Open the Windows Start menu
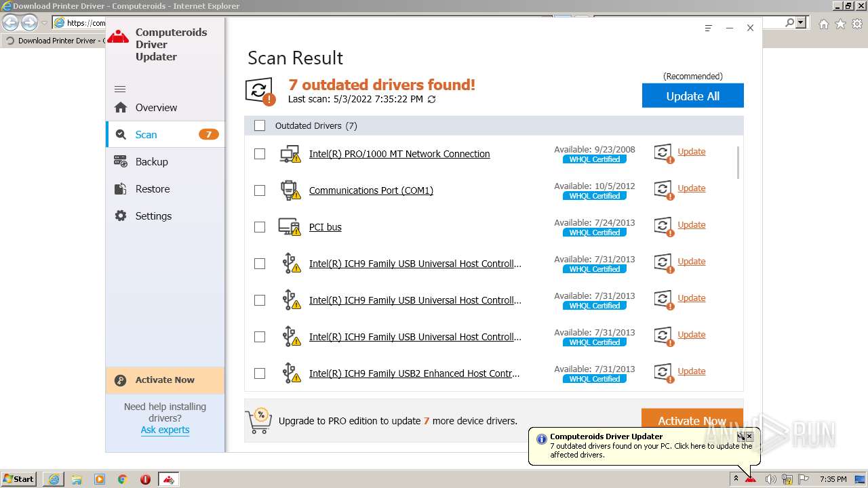Screen dimensions: 868x488 point(19,479)
